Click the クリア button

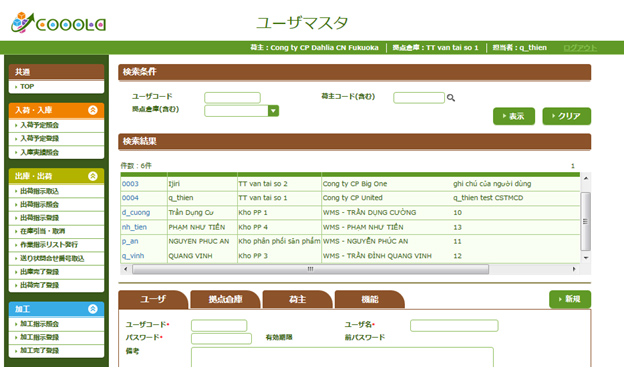(567, 116)
